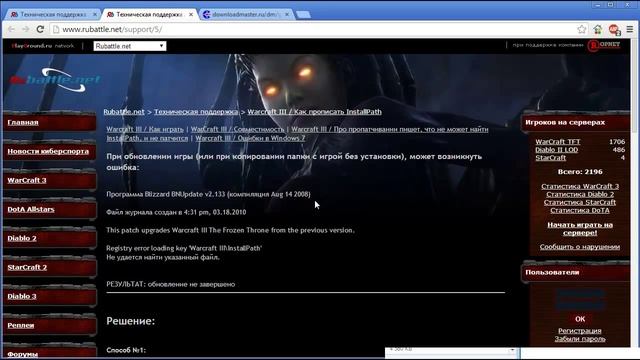Click the rubattle.net logo
640x360 pixels.
[x=55, y=80]
